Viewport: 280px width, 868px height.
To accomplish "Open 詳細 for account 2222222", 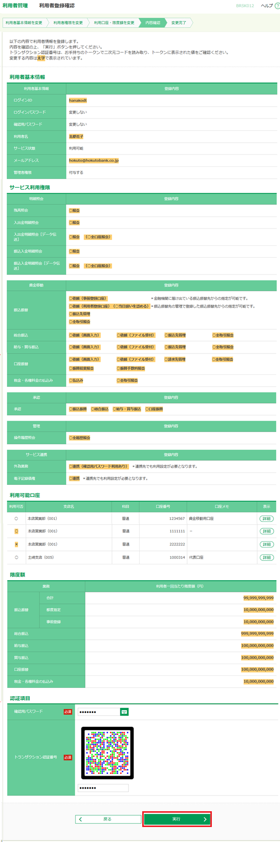I will (267, 544).
